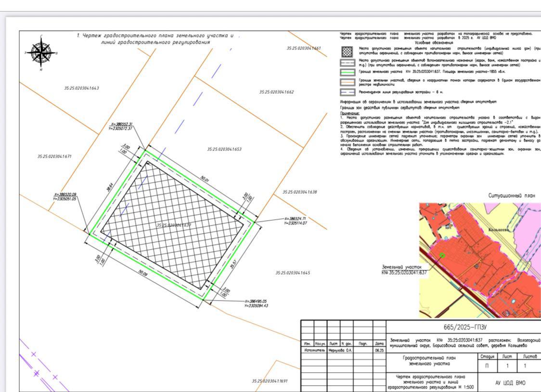Image resolution: width=541 pixels, height=392 pixels.
Task: Click the Ситуационный план heading
Action: tap(511, 196)
